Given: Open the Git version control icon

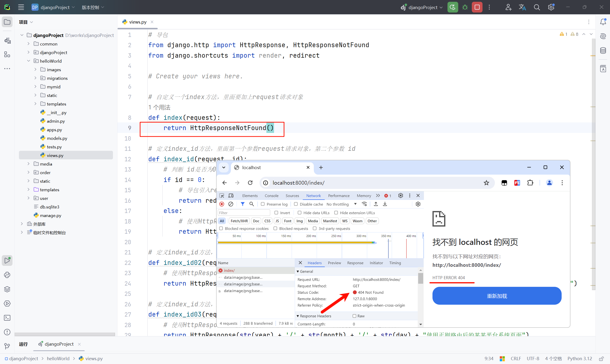Looking at the screenshot, I should coord(7,346).
